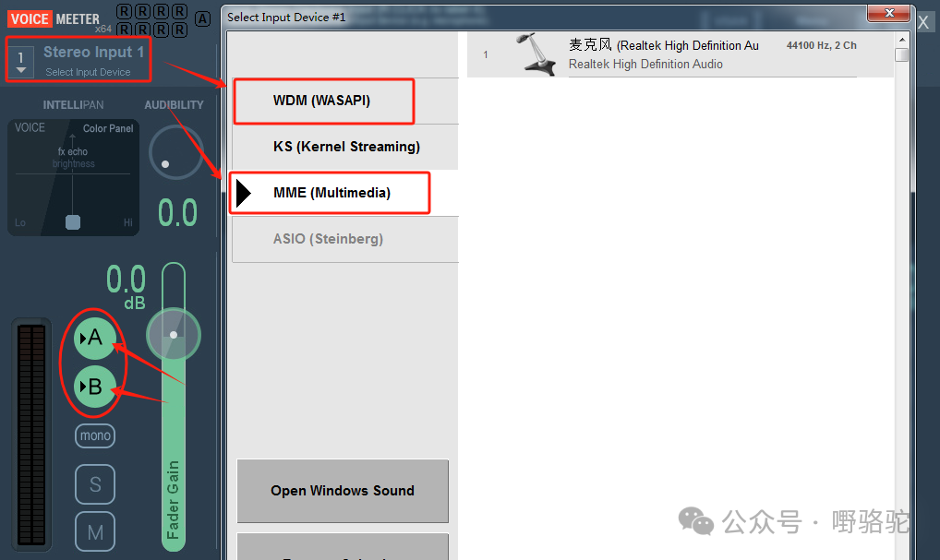Solo the strip with the S button

pyautogui.click(x=95, y=484)
